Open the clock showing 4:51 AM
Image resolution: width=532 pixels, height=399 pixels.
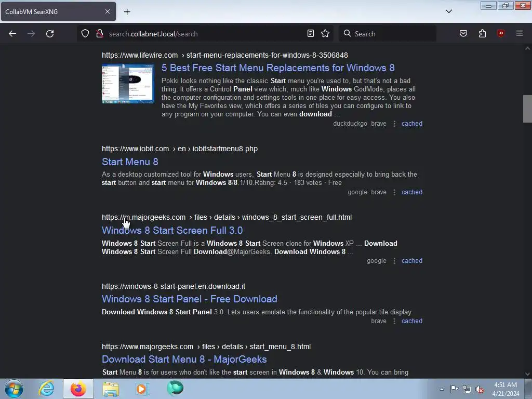coord(506,389)
